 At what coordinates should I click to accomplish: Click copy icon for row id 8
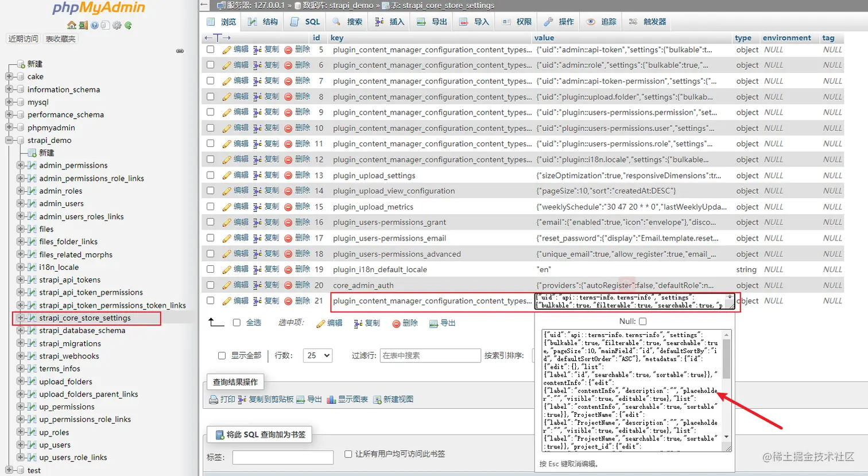coord(257,97)
